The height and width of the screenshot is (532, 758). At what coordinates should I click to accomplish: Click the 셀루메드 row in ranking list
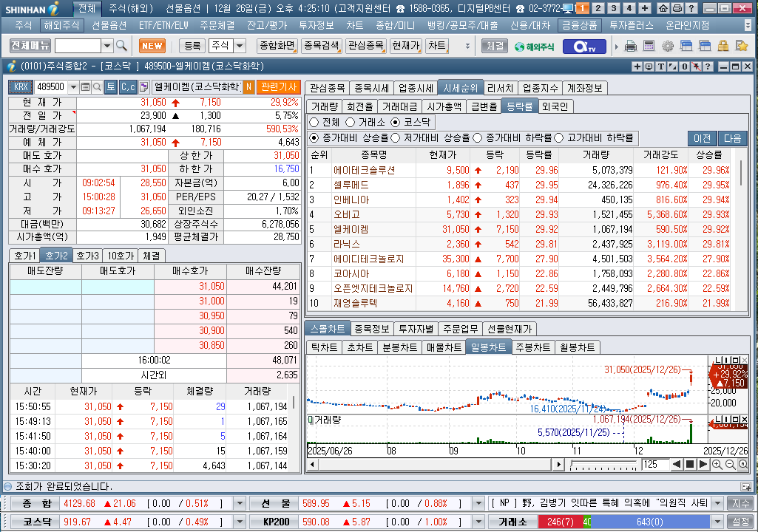520,185
